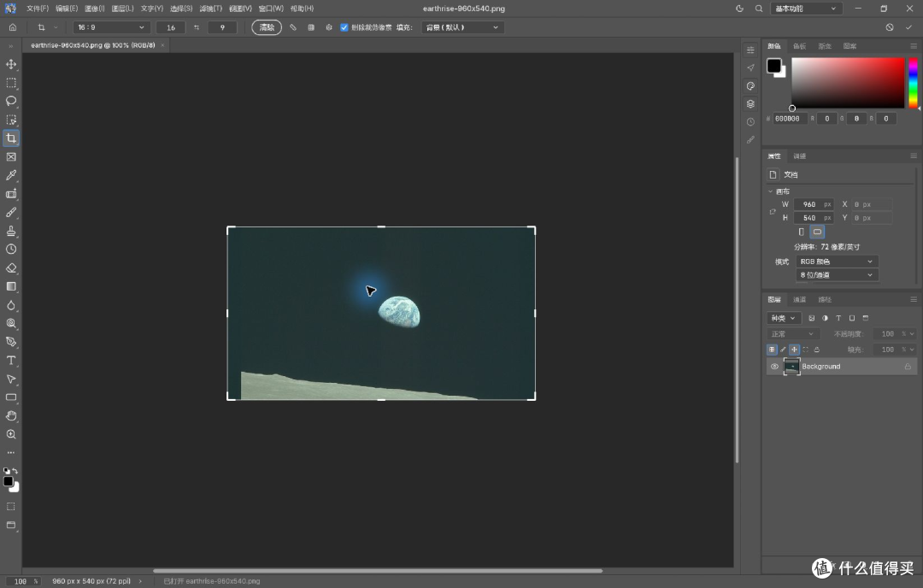Select the Object Selection tool
Image resolution: width=923 pixels, height=588 pixels.
pos(11,120)
